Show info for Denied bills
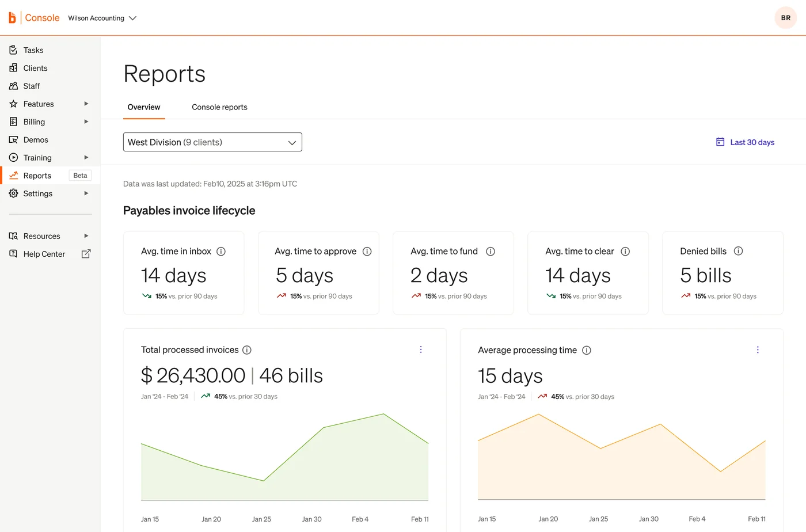 (739, 251)
